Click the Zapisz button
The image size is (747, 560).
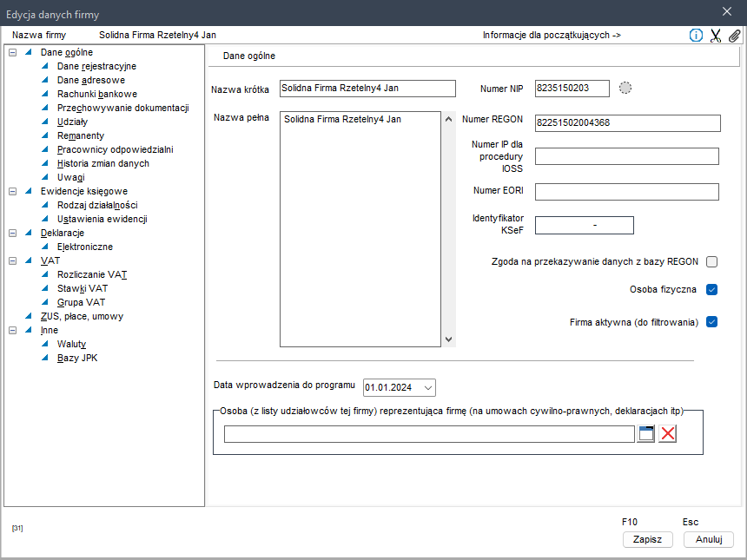click(x=647, y=539)
